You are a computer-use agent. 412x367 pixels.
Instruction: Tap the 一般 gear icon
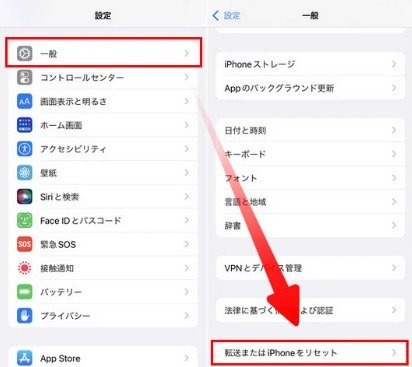[25, 53]
